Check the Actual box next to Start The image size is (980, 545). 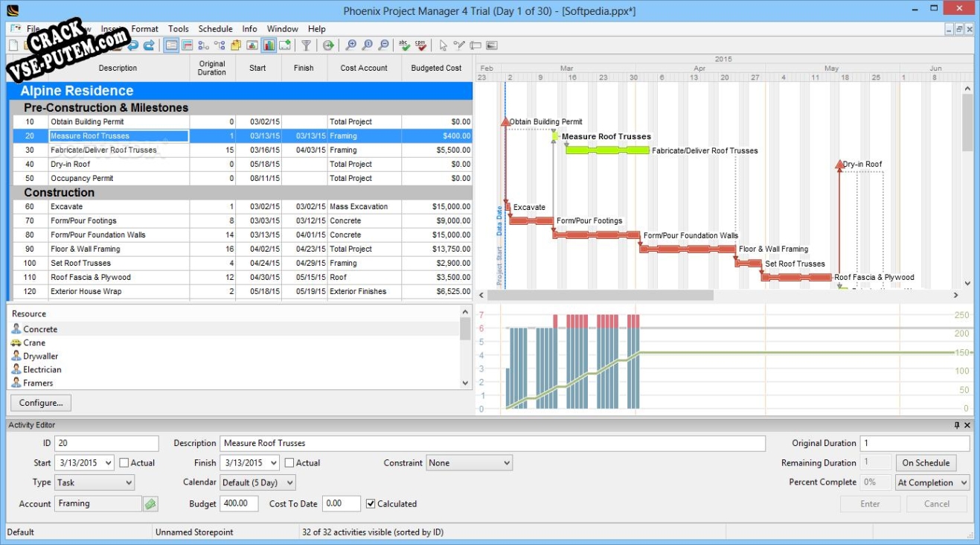pos(124,463)
